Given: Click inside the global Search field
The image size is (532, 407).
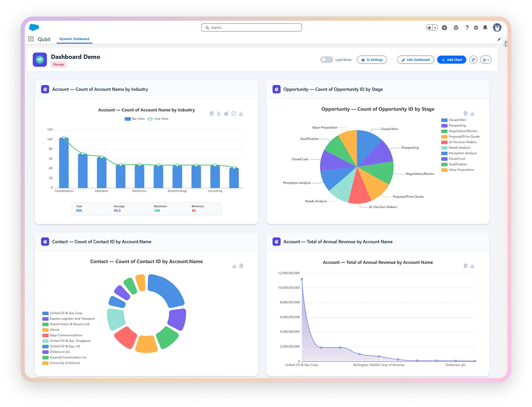Looking at the screenshot, I should pyautogui.click(x=252, y=27).
